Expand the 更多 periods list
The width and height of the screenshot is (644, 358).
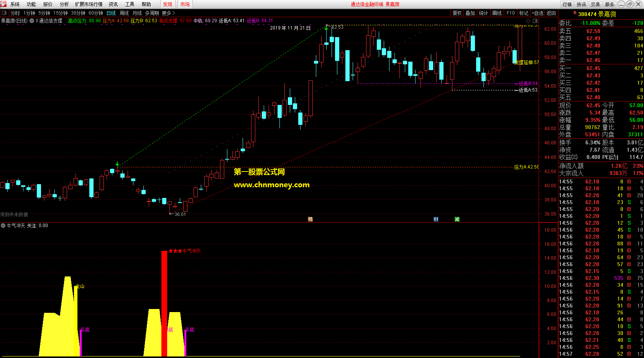tap(168, 13)
